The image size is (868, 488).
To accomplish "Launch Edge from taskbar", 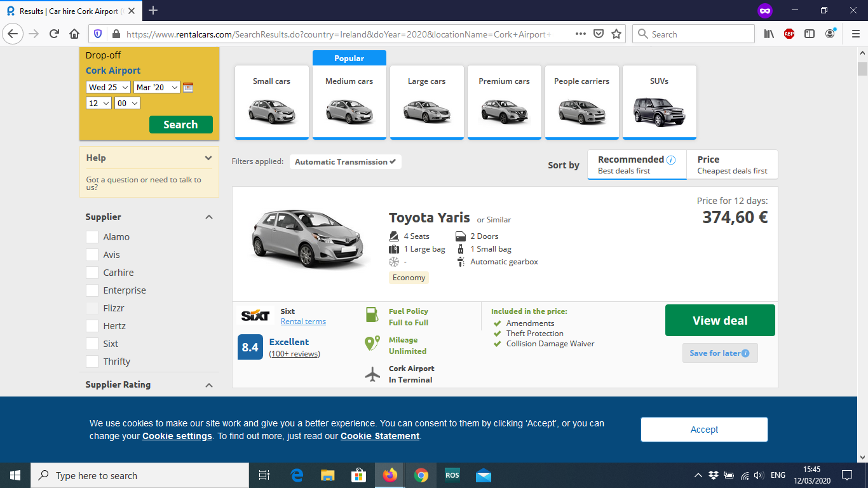I will [297, 475].
